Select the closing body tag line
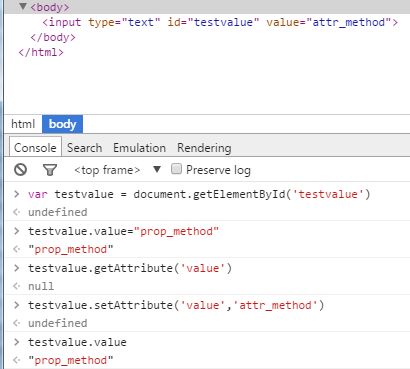Viewport: 410px width, 369px height. click(x=53, y=37)
